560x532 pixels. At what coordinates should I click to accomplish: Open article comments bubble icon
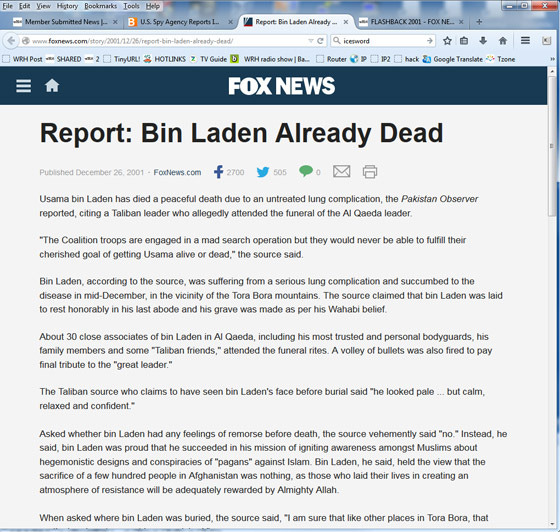click(306, 171)
